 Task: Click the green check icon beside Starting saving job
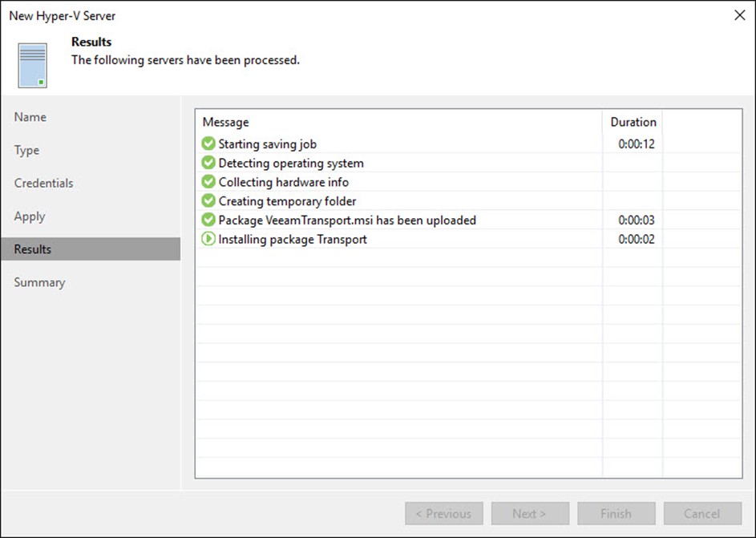pos(208,144)
